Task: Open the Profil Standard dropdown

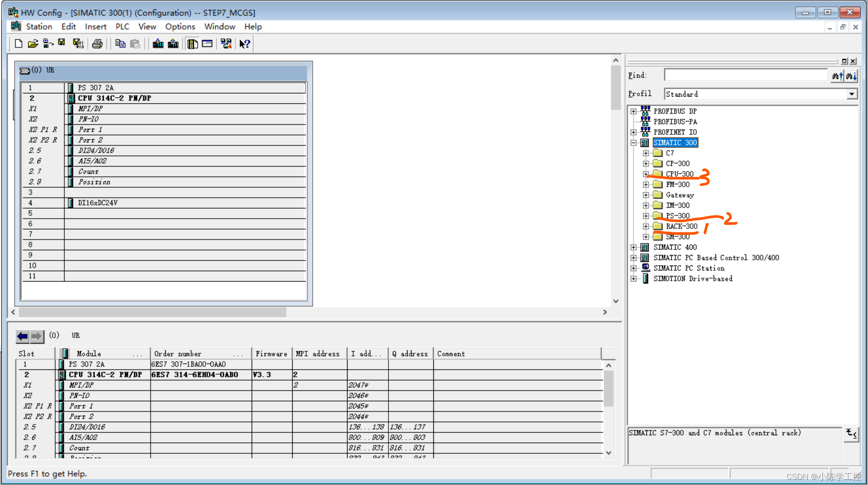Action: point(851,94)
